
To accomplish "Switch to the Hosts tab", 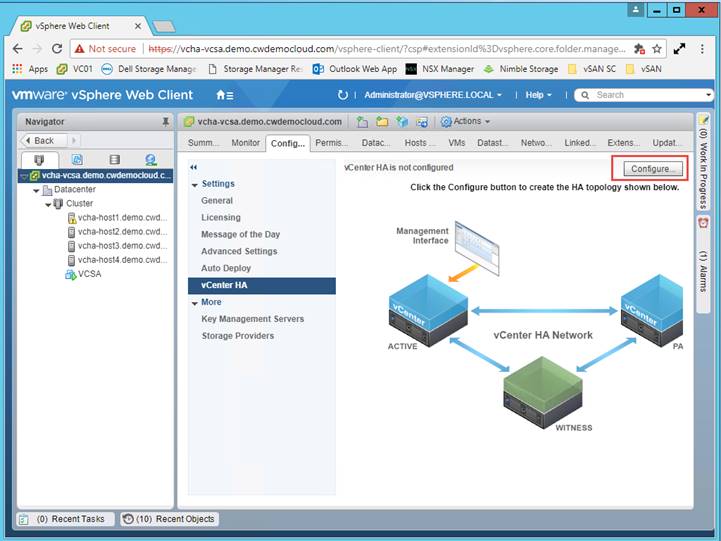I will [x=419, y=143].
